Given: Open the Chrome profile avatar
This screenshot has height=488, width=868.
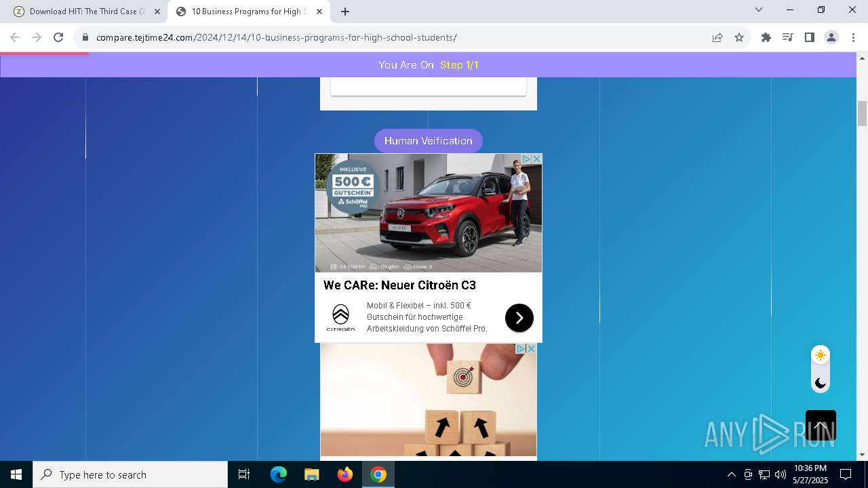Looking at the screenshot, I should pos(831,37).
